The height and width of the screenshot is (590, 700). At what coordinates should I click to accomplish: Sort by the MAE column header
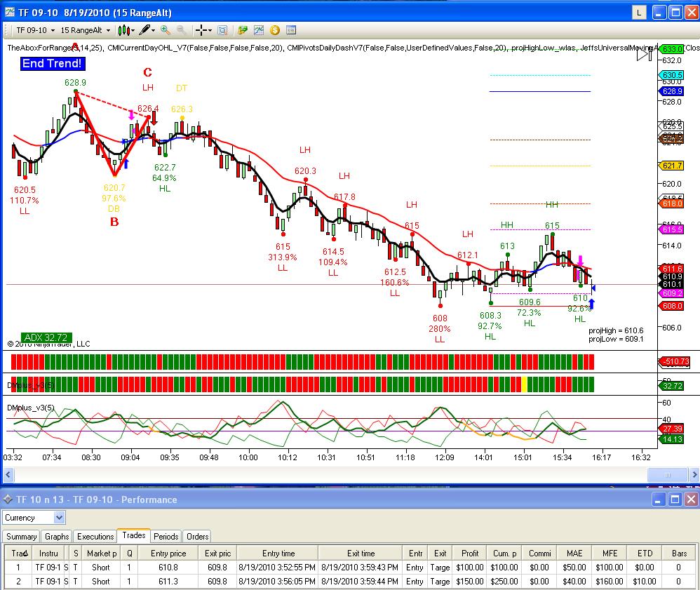[574, 554]
